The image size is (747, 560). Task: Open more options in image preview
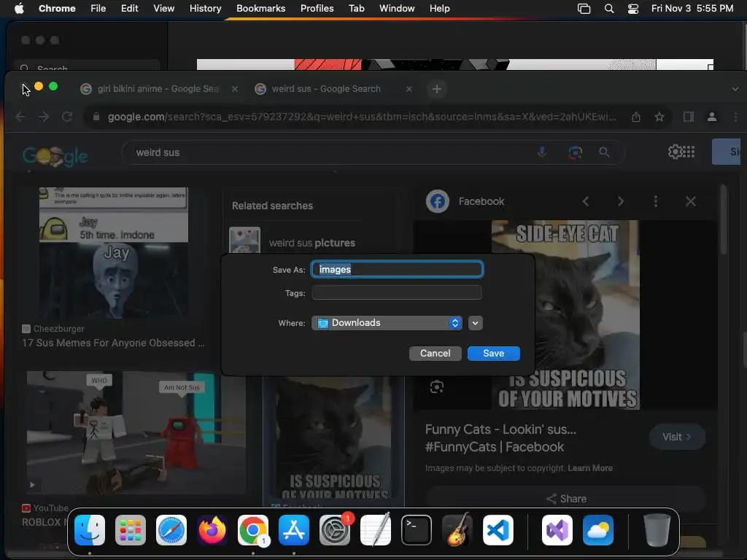[656, 201]
